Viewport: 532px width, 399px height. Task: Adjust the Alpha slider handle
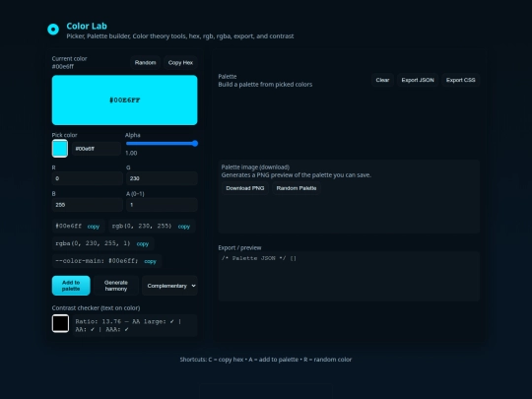195,144
